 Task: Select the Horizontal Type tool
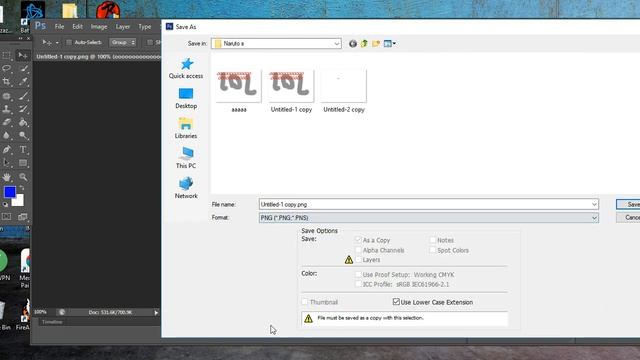[x=23, y=149]
